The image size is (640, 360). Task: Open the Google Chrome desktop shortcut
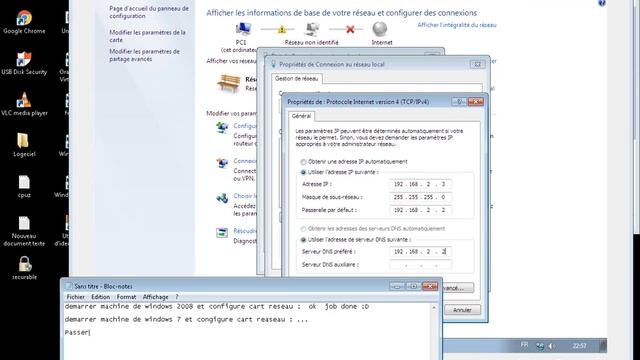(24, 22)
